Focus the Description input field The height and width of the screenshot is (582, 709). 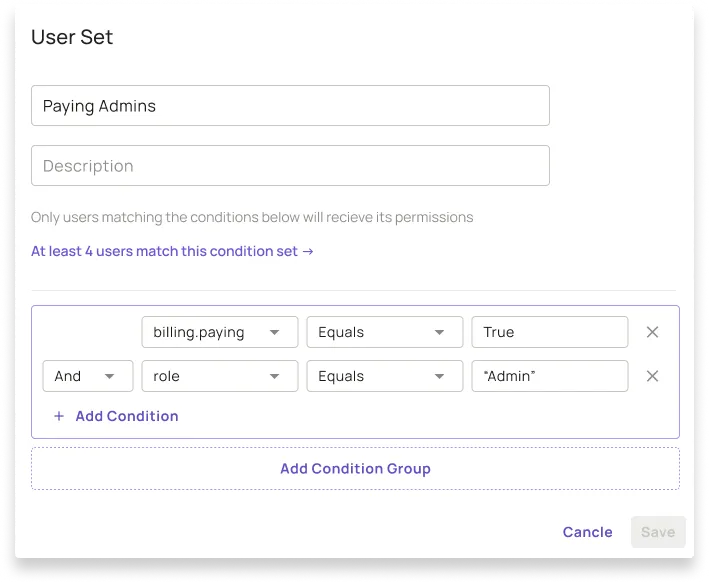tap(290, 166)
